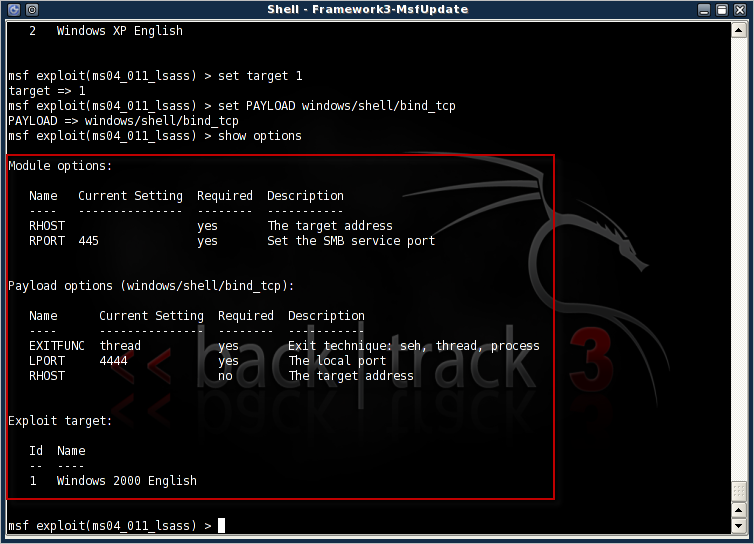
Task: Click the title 'Shell - Framework3-MsfUpdate'
Action: tap(367, 10)
